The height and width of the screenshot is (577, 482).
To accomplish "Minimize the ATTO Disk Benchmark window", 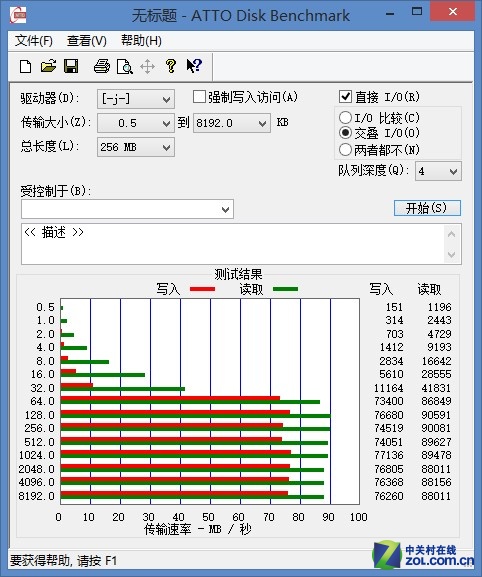I will pyautogui.click(x=390, y=14).
